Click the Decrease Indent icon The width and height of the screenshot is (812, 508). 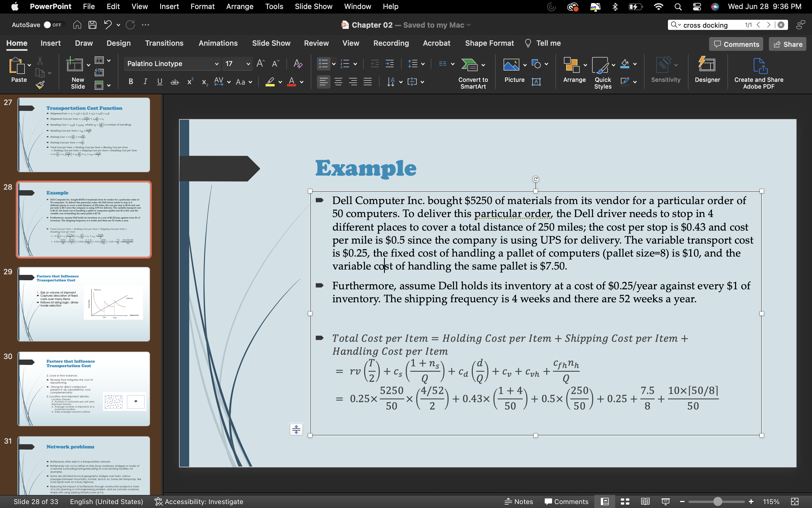[x=375, y=63]
